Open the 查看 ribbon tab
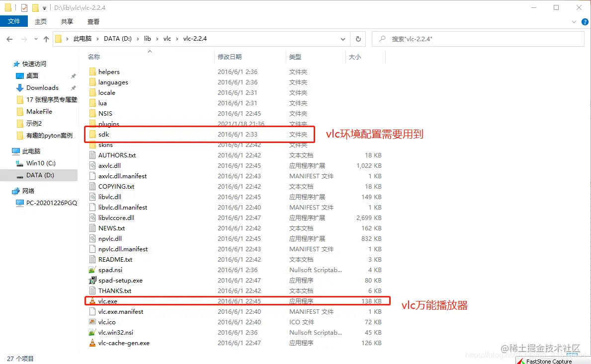 click(x=93, y=21)
